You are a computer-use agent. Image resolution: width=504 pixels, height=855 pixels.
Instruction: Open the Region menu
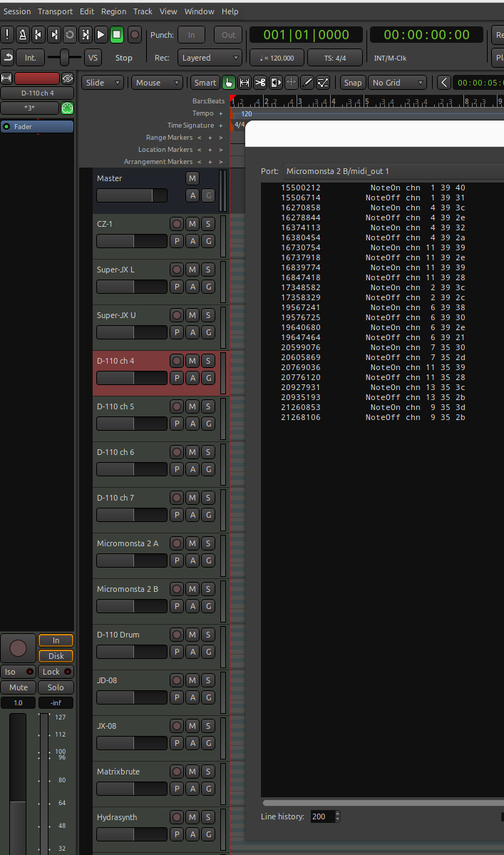tap(113, 11)
